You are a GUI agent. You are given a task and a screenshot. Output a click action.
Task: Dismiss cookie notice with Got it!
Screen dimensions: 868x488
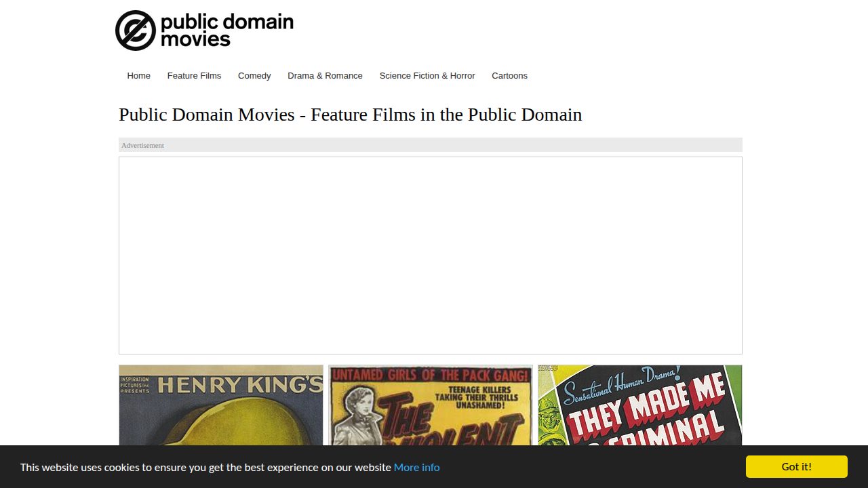pyautogui.click(x=797, y=466)
